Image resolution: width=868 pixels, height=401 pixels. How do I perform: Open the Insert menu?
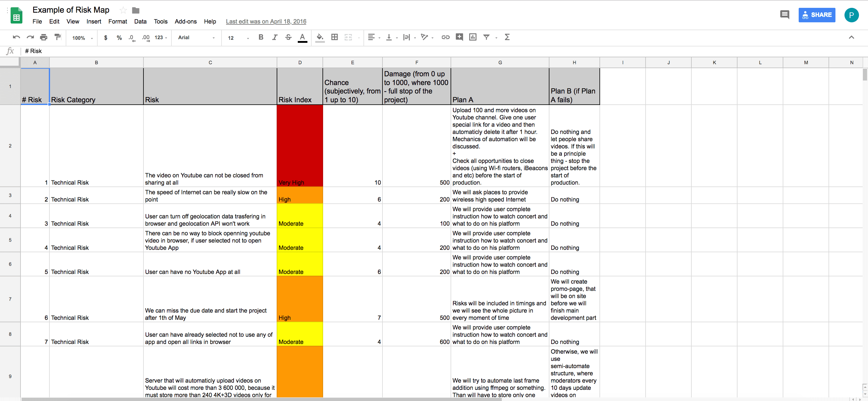(x=94, y=22)
